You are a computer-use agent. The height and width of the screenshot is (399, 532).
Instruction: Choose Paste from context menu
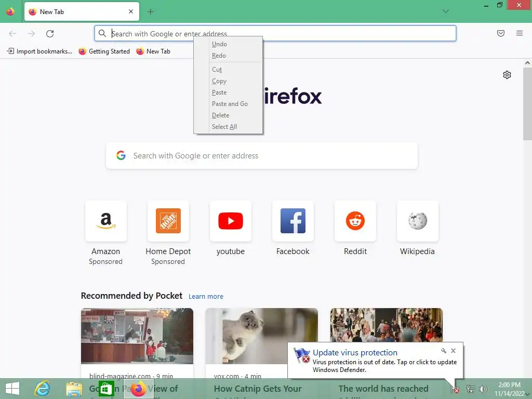pyautogui.click(x=228, y=92)
